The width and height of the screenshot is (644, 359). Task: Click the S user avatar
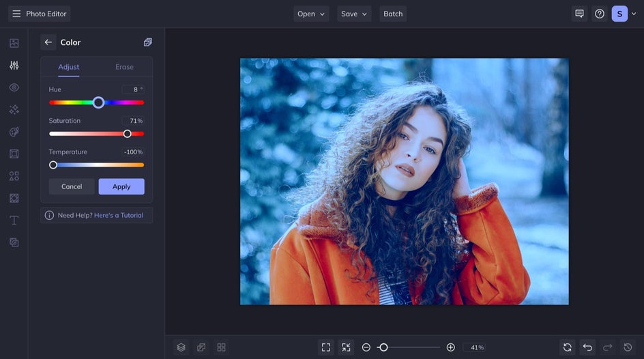pos(619,14)
